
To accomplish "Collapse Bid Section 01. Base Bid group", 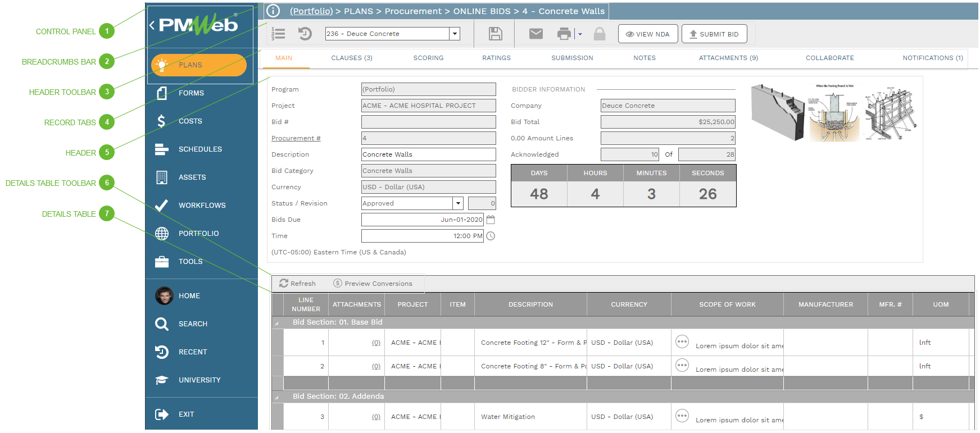I will (x=276, y=323).
